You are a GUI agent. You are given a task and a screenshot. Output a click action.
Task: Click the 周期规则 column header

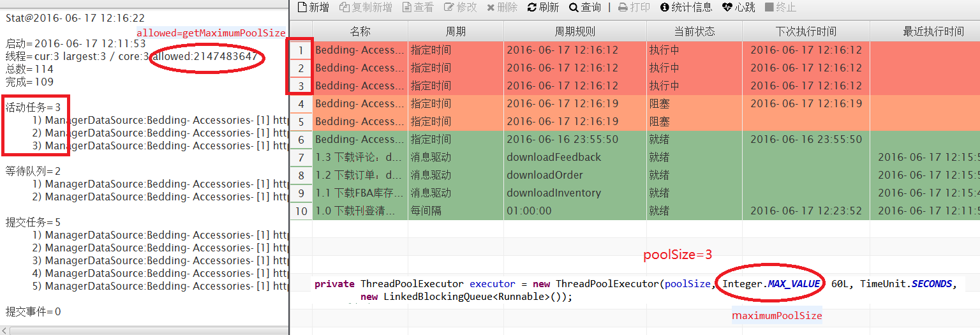(x=574, y=31)
